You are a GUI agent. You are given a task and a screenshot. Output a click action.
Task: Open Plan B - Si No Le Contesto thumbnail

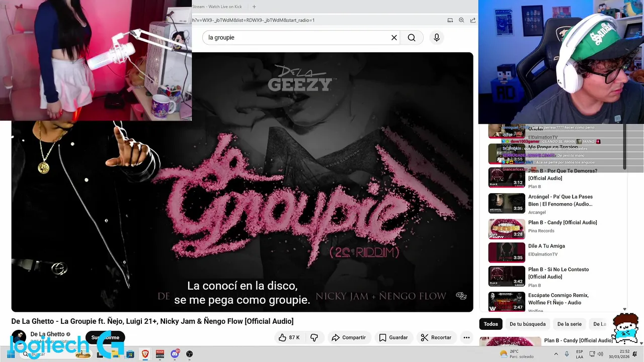pos(507,276)
